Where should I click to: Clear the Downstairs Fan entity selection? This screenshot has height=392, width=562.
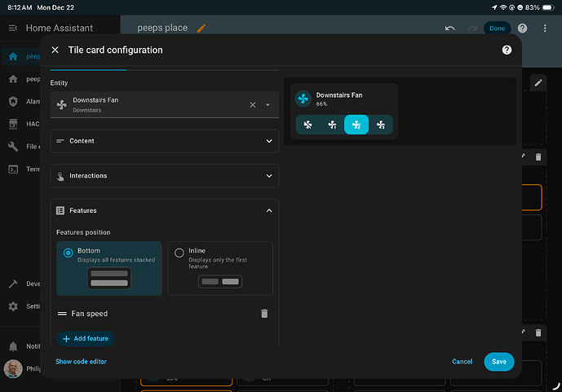252,104
